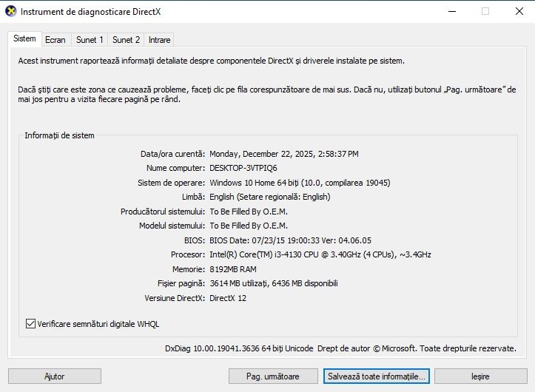Click the current date and time value
The image size is (535, 392).
pyautogui.click(x=284, y=154)
